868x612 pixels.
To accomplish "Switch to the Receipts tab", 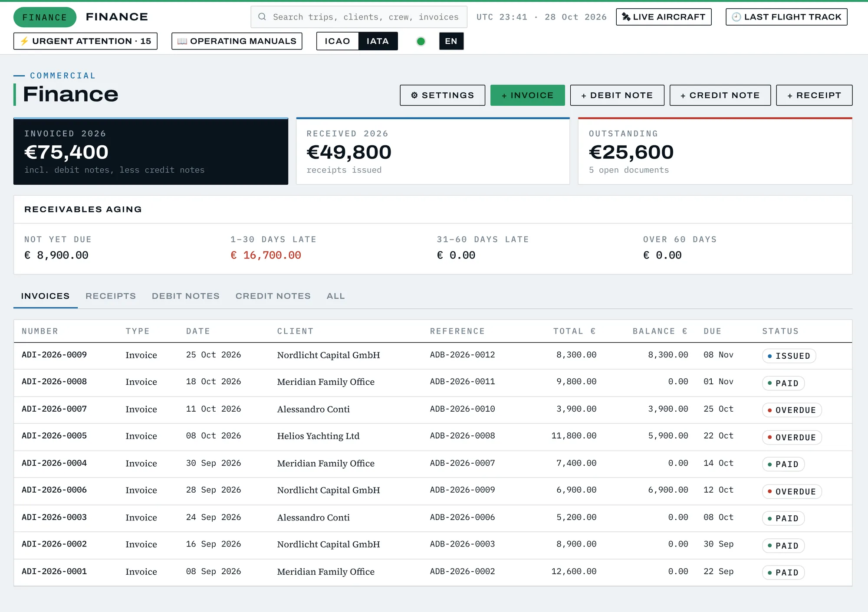I will (x=111, y=296).
